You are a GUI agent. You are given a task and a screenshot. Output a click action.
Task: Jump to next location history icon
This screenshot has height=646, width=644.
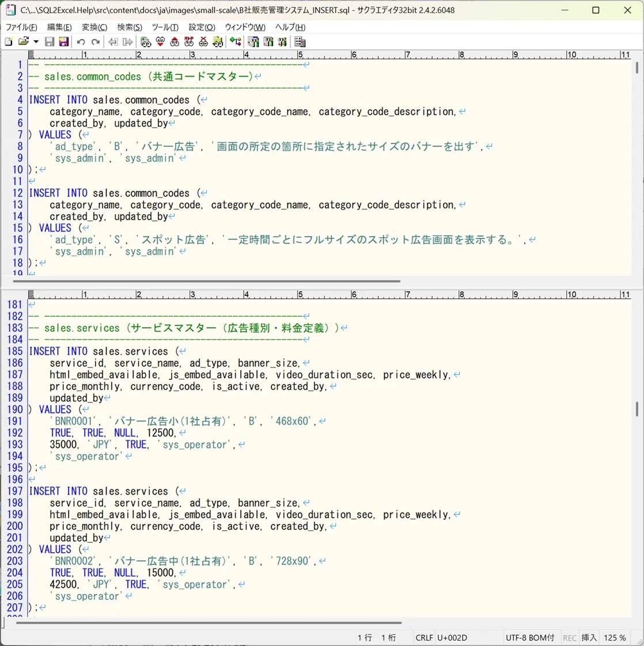pos(128,41)
